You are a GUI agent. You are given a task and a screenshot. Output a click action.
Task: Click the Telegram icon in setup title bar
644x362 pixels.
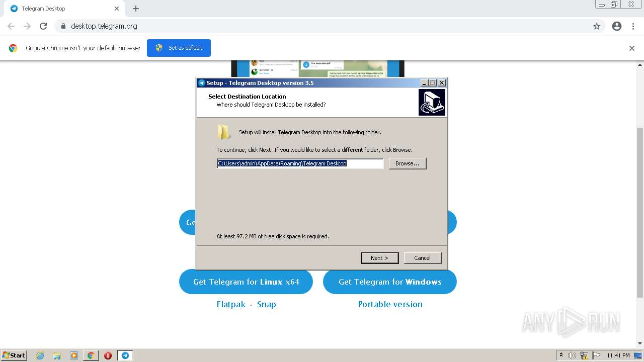[x=201, y=83]
